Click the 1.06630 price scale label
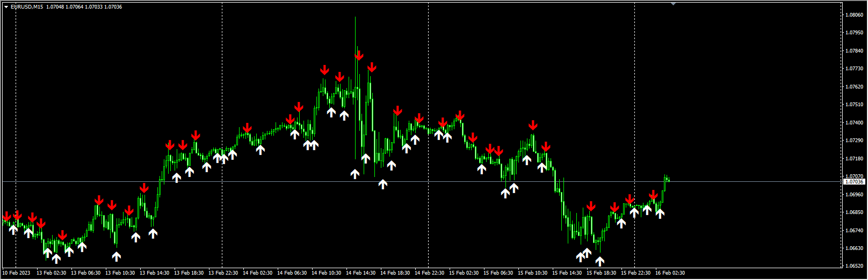This screenshot has height=280, width=868. point(854,248)
